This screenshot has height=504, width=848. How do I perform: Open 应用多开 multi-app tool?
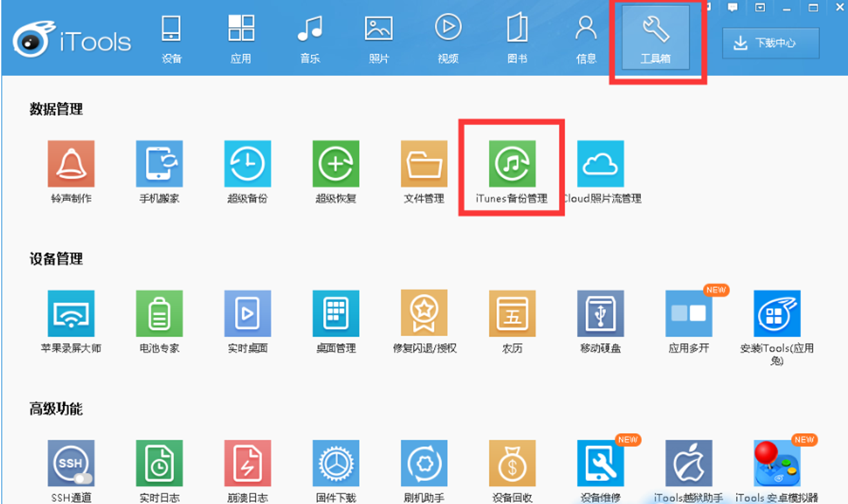(x=688, y=313)
